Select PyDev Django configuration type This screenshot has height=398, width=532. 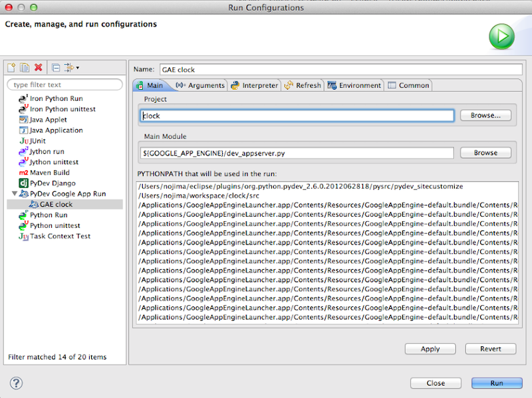point(52,183)
